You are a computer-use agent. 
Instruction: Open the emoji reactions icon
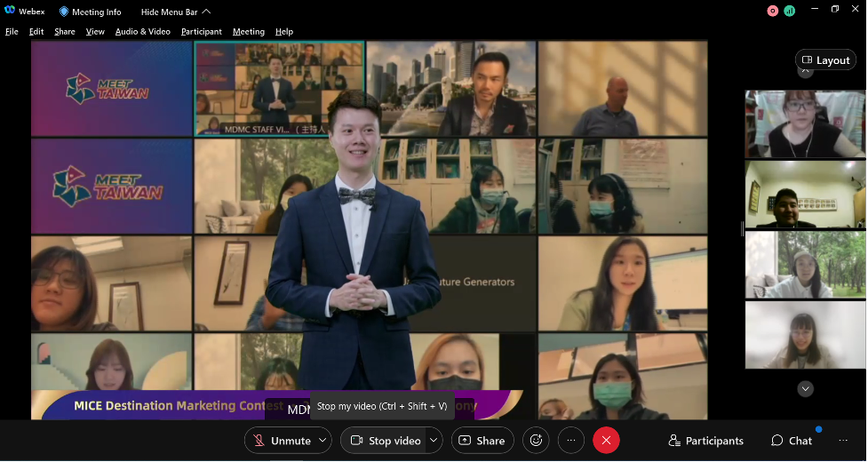coord(535,441)
